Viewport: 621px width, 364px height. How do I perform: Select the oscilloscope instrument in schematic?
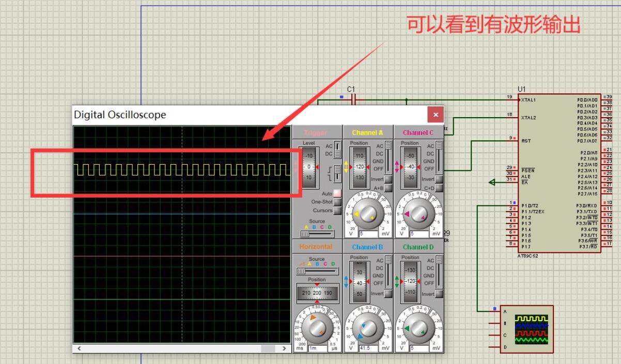[527, 329]
